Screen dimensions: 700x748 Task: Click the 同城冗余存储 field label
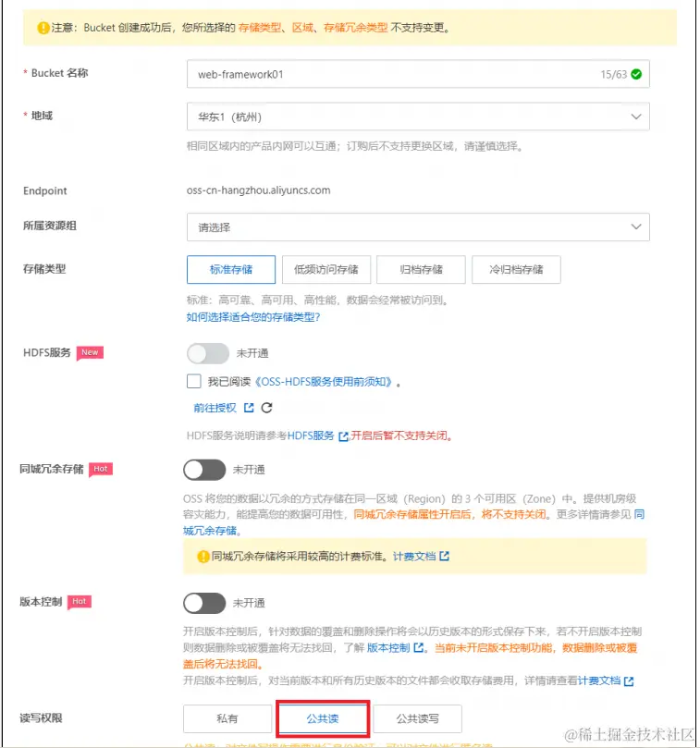[52, 469]
